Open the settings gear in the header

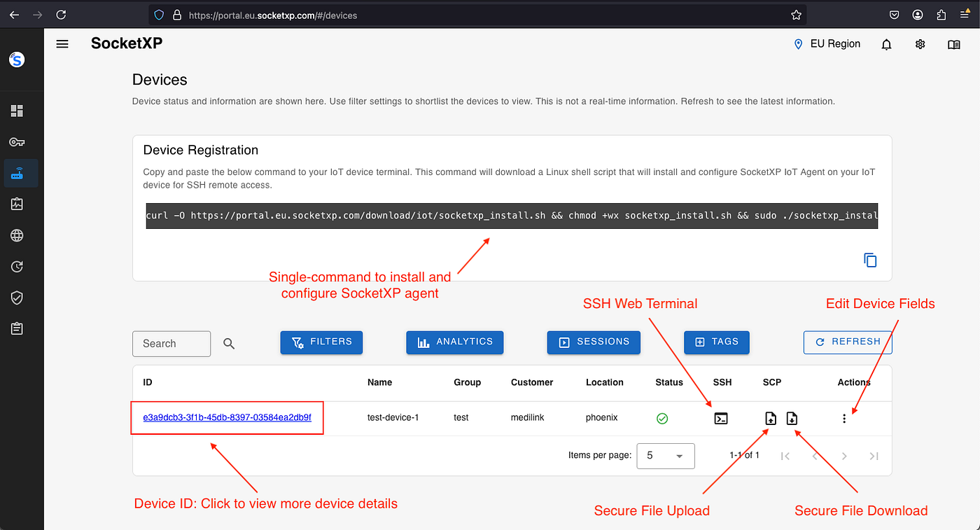[920, 44]
